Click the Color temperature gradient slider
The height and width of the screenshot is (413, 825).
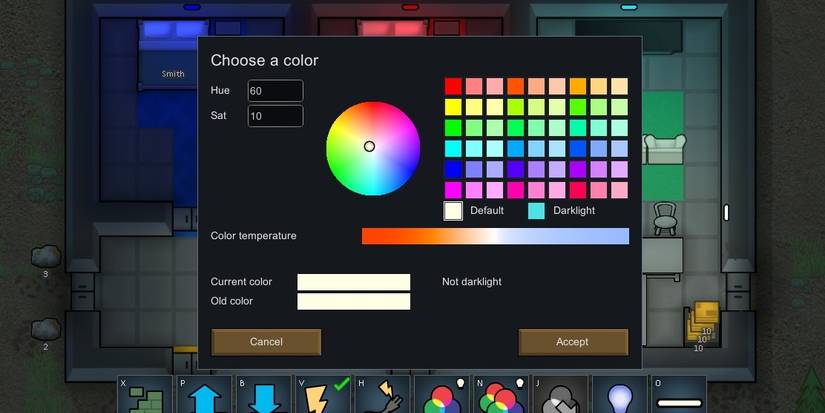pos(495,236)
